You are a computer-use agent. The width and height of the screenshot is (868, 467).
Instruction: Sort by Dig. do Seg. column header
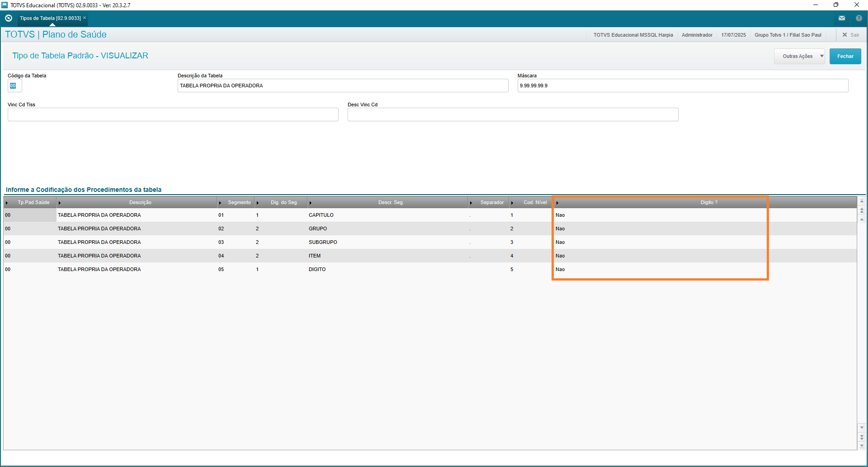(x=281, y=202)
